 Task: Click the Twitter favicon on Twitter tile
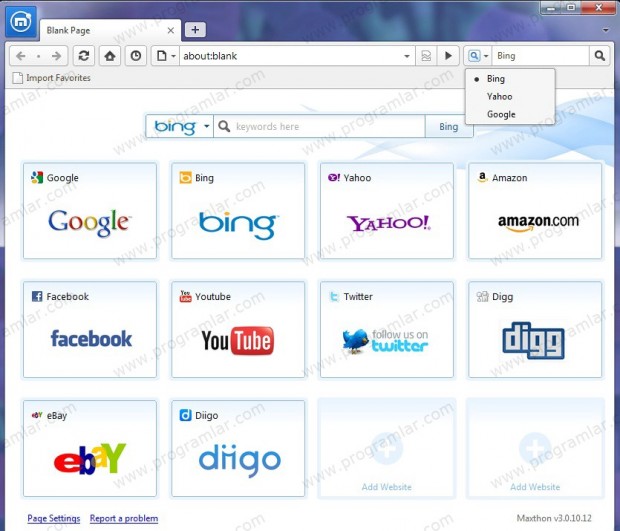(x=334, y=296)
